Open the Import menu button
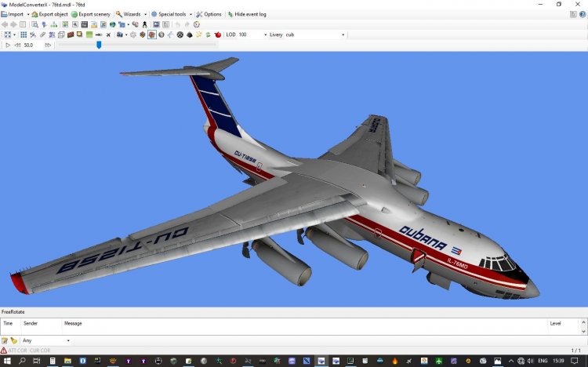The image size is (588, 367). (13, 14)
